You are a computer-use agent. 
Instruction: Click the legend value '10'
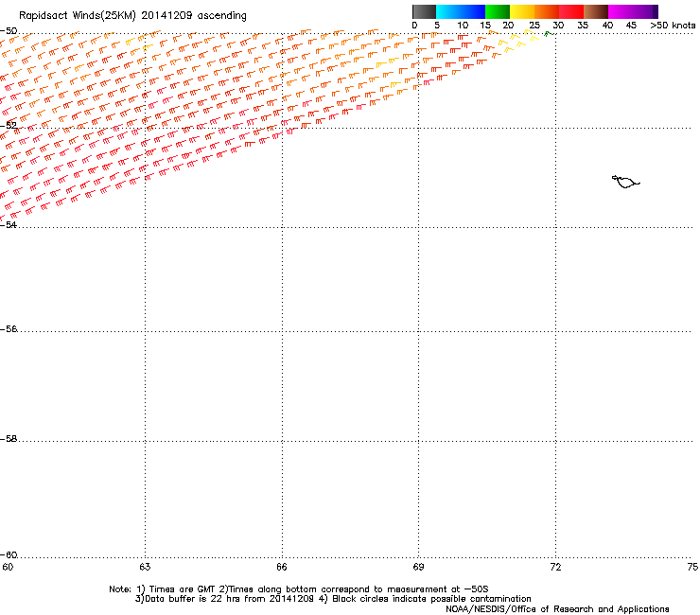463,26
